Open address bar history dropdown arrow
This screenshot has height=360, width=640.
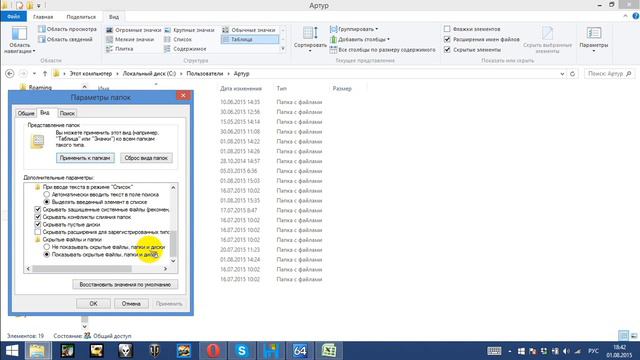click(562, 74)
